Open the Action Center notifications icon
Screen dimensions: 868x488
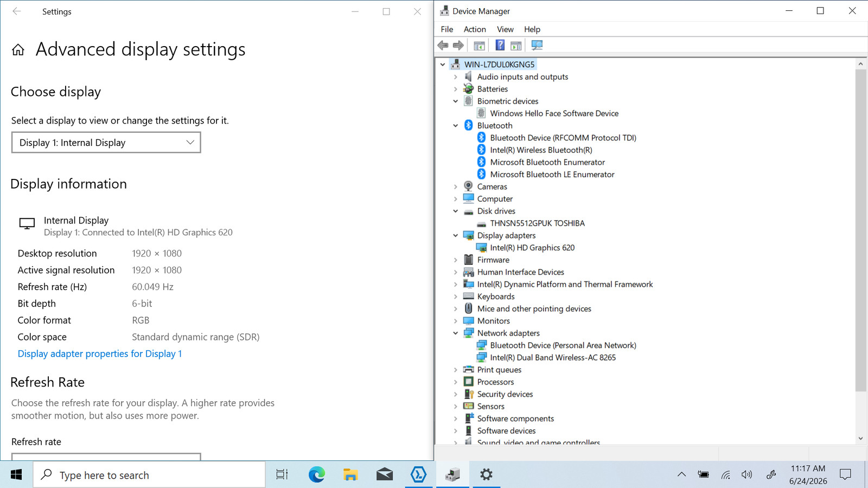pos(845,475)
